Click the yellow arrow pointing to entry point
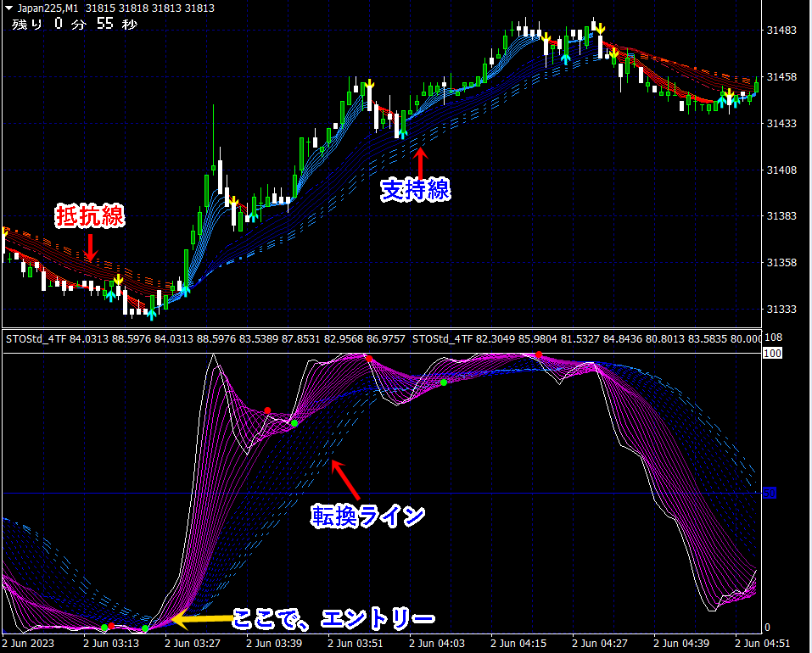The height and width of the screenshot is (653, 812). (x=200, y=619)
